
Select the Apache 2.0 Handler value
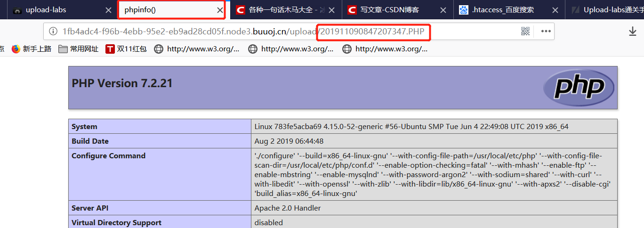point(288,208)
